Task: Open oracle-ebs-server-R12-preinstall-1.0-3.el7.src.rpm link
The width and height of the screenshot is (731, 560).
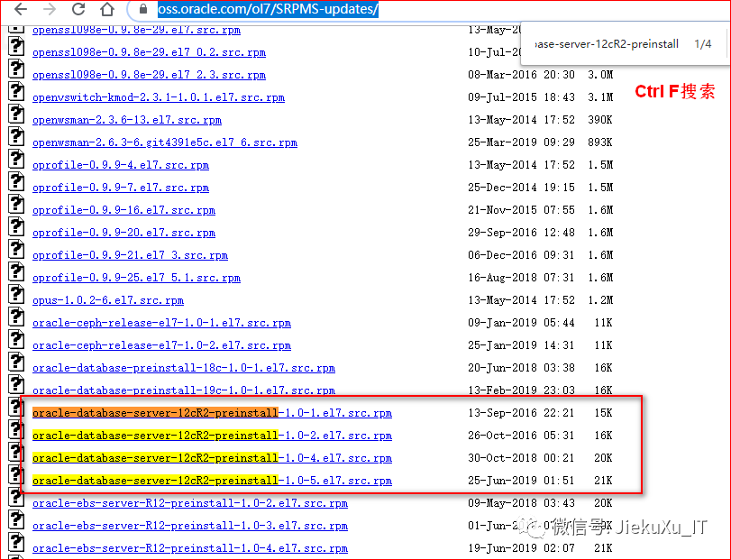Action: tap(190, 526)
